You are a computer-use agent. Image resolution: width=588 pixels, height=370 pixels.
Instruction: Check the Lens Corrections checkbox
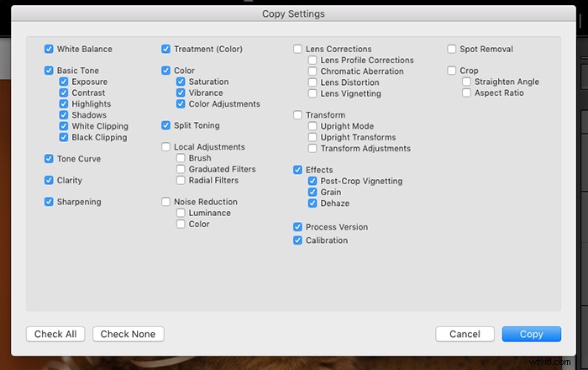pyautogui.click(x=297, y=50)
